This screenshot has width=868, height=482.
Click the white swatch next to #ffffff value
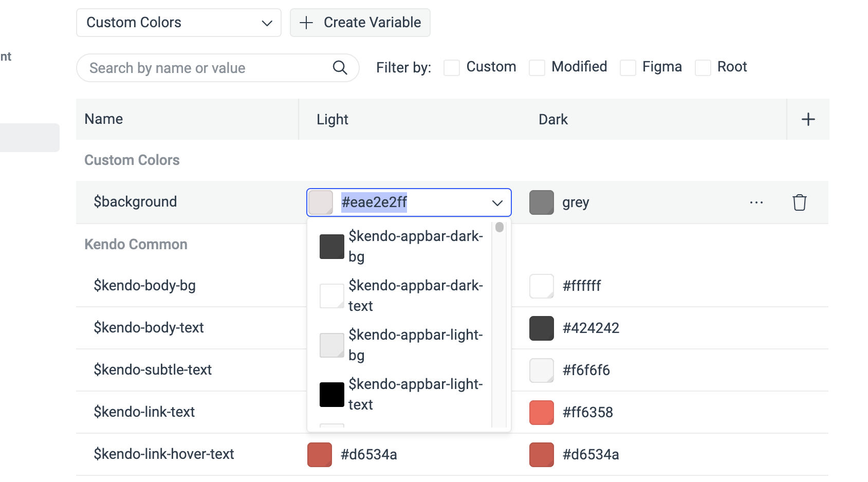[541, 286]
